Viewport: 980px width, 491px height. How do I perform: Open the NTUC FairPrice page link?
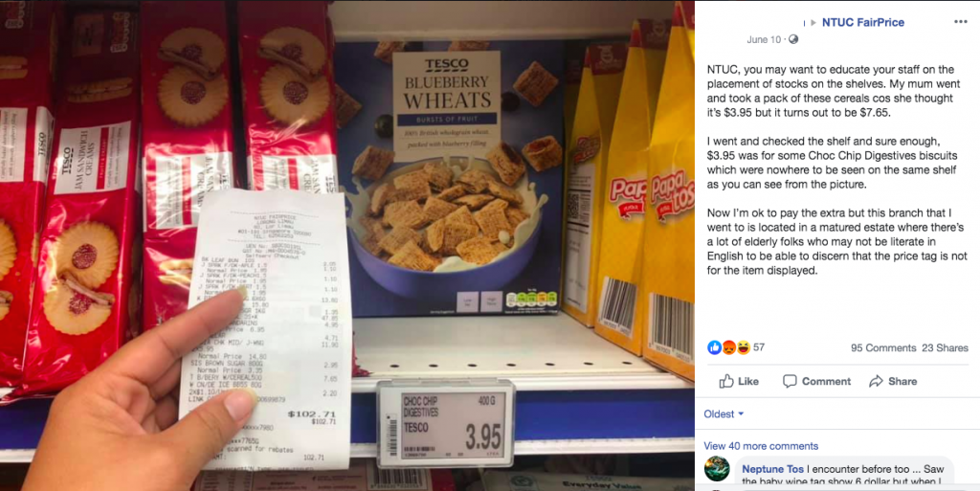point(863,22)
